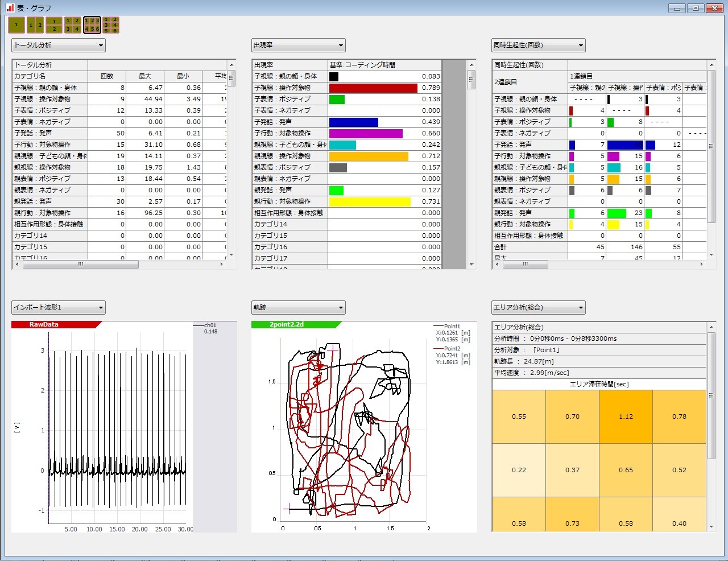The width and height of the screenshot is (728, 561).
Task: Click the 基準:コーディング時間 header
Action: (x=384, y=65)
